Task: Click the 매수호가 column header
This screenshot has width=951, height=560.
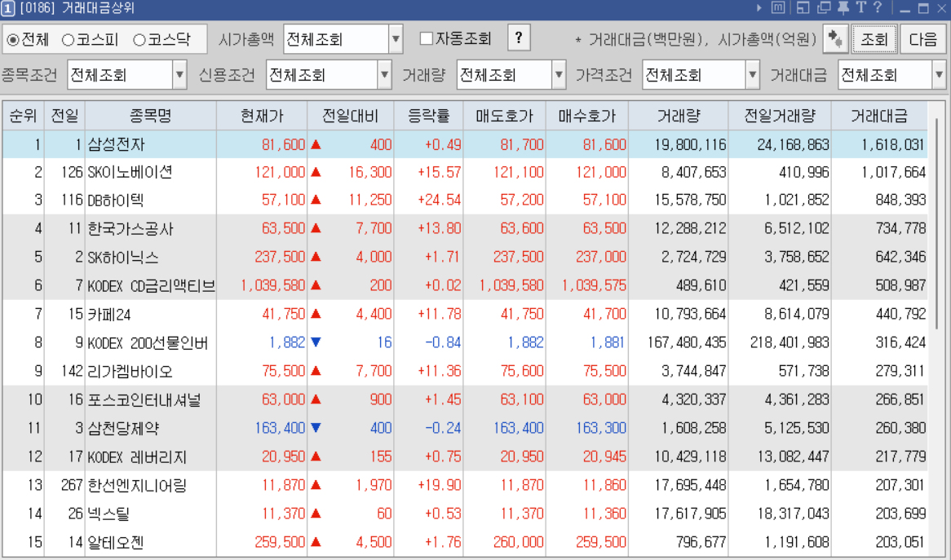Action: point(586,115)
